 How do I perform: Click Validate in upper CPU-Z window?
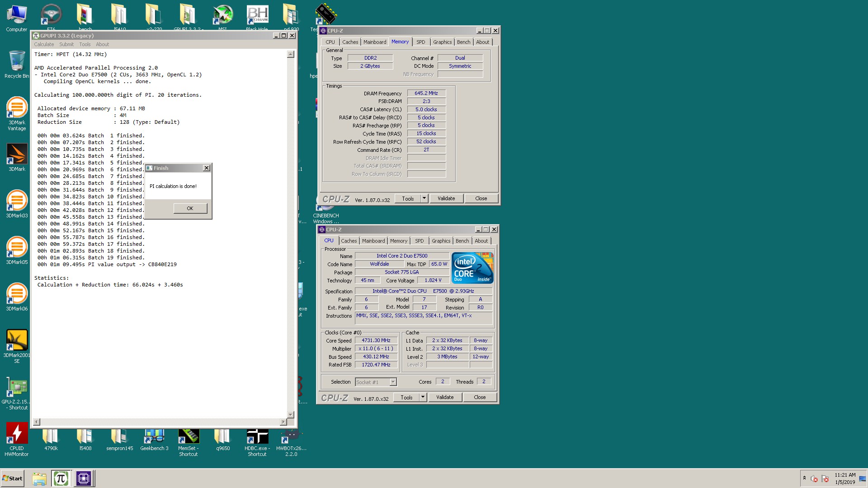(x=446, y=198)
